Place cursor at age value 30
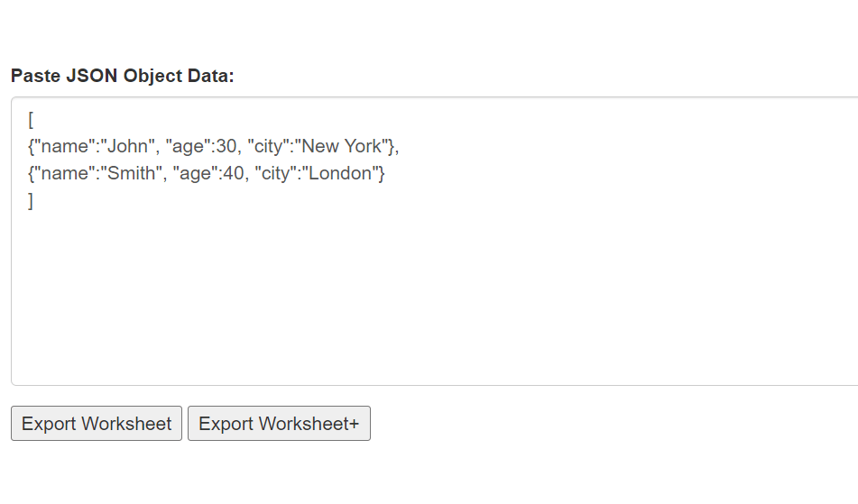 [226, 146]
